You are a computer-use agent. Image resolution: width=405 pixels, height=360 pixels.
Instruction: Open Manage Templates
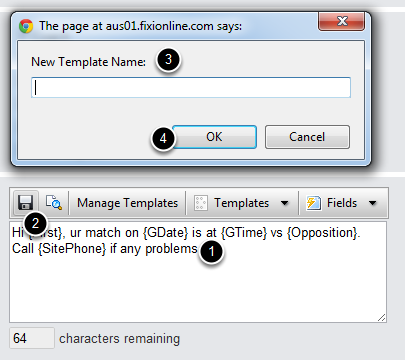click(127, 203)
